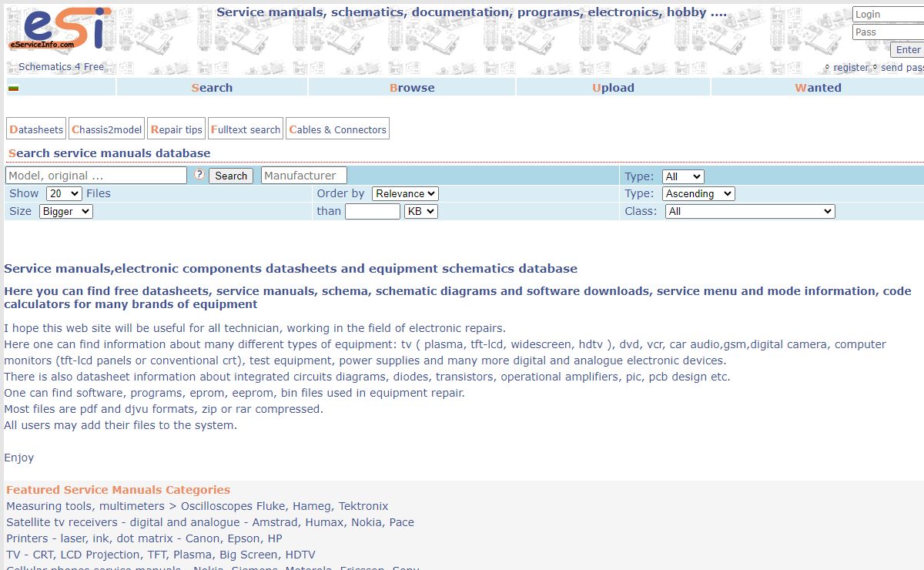Click the Search button
924x570 pixels.
tap(231, 176)
